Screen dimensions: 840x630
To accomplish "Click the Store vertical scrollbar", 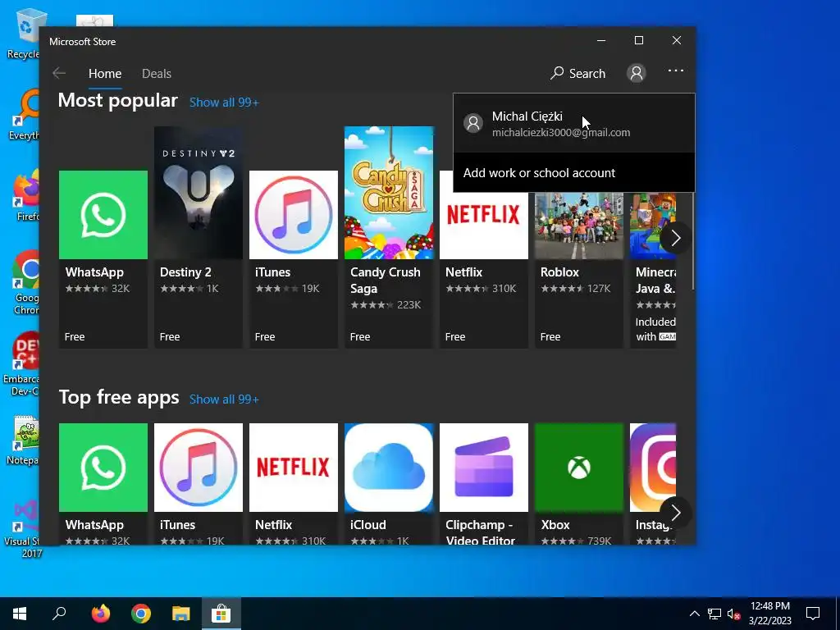I will 692,241.
